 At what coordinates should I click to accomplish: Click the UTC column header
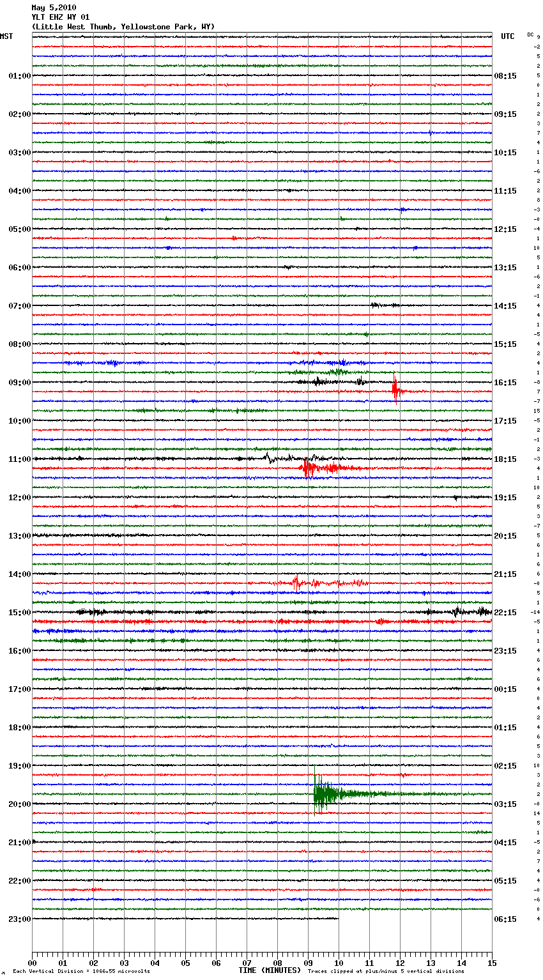(x=508, y=36)
